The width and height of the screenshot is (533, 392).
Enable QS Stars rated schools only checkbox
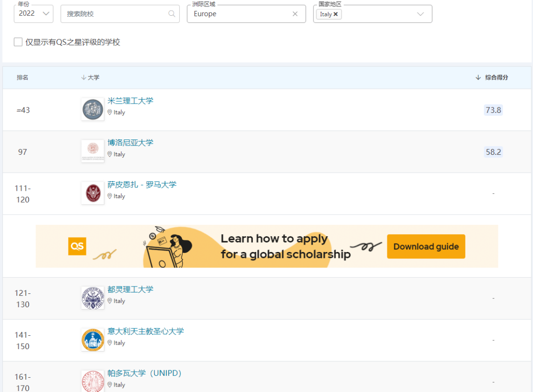[18, 42]
